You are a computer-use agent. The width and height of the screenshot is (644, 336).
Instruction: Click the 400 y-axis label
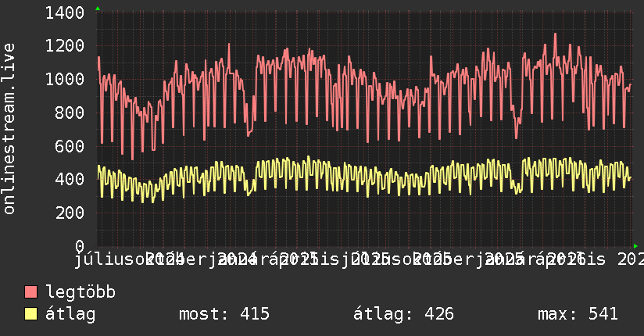point(70,179)
